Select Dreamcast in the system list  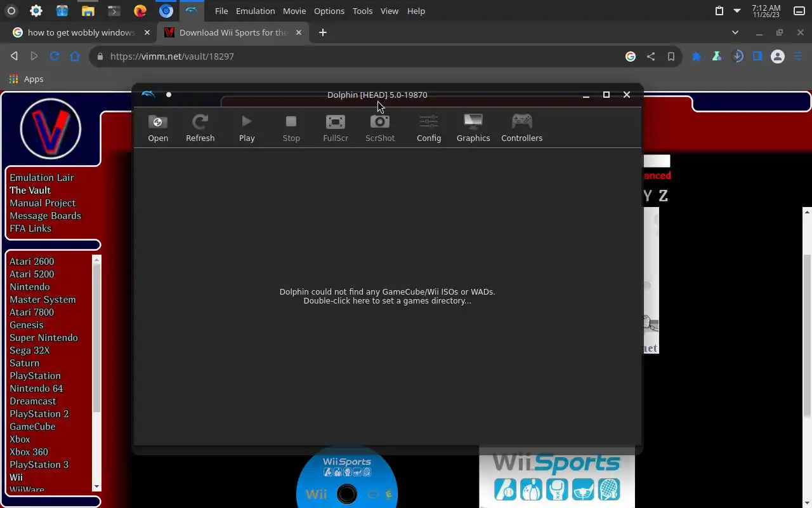[33, 401]
